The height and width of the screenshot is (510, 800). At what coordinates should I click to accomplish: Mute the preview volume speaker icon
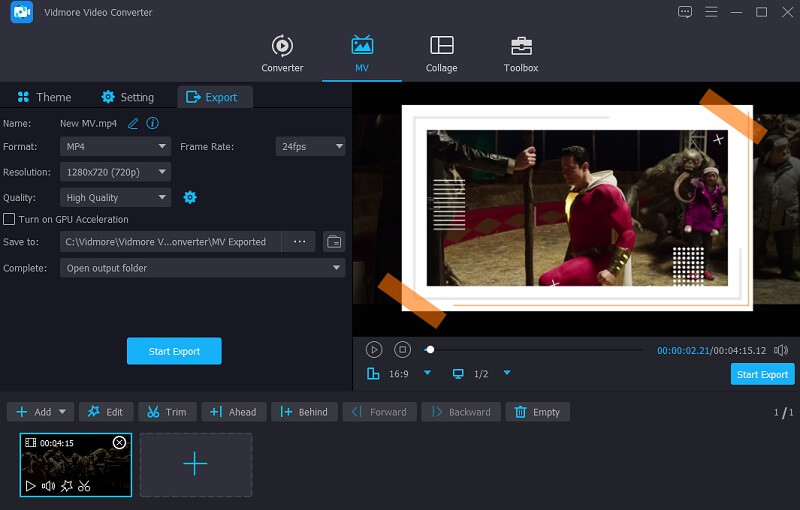coord(781,350)
